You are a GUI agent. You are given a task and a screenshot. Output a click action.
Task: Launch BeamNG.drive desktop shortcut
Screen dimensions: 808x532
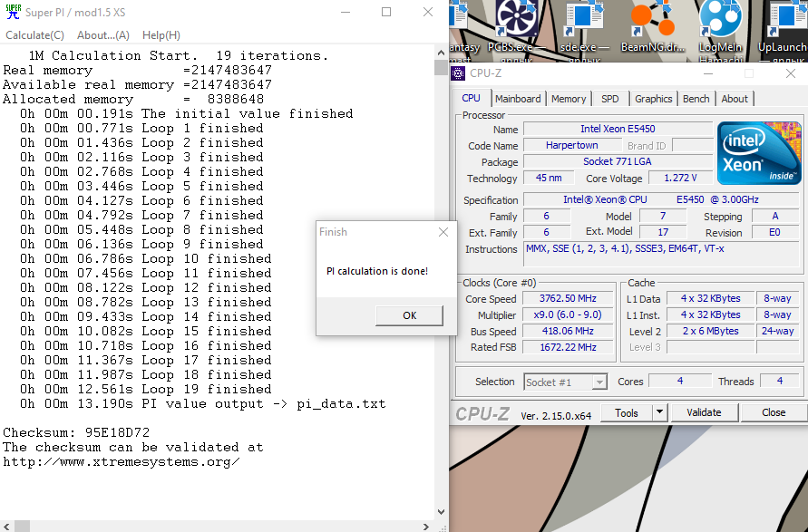tap(653, 29)
